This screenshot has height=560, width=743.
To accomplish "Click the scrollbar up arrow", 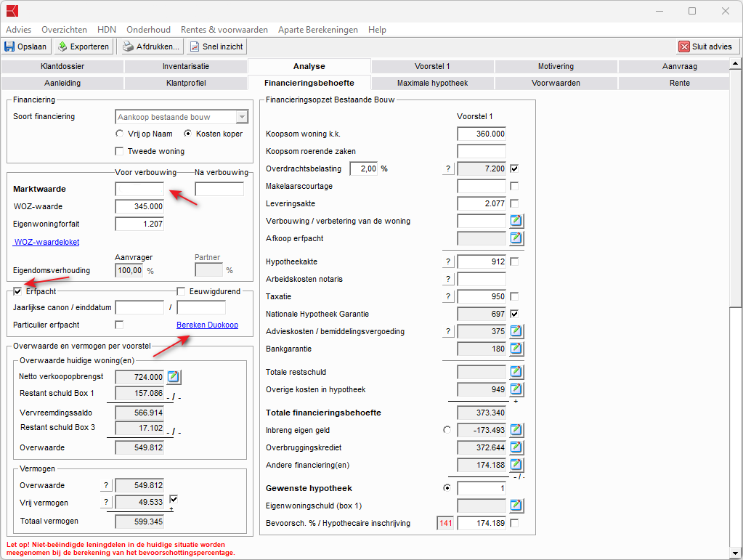I will coord(735,63).
